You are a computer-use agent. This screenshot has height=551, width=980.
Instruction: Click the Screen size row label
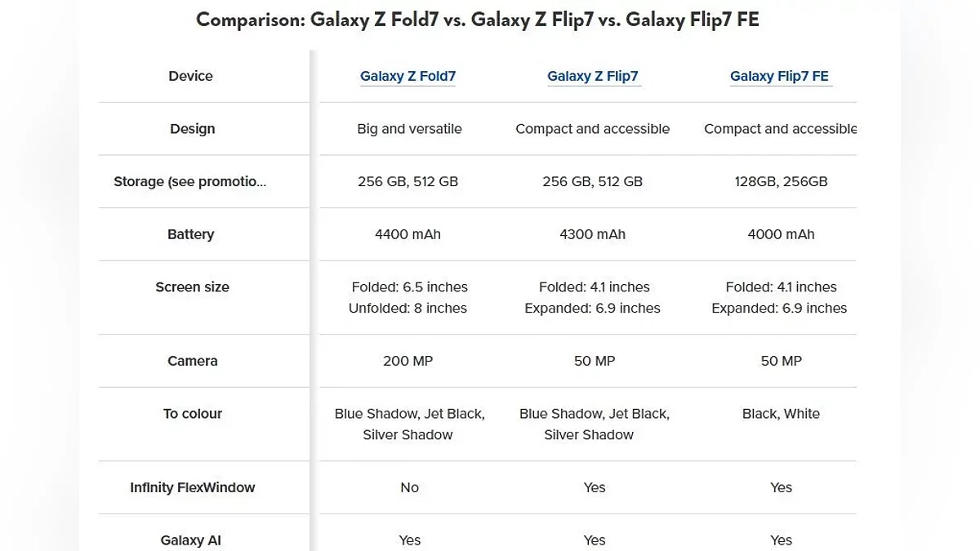point(192,287)
